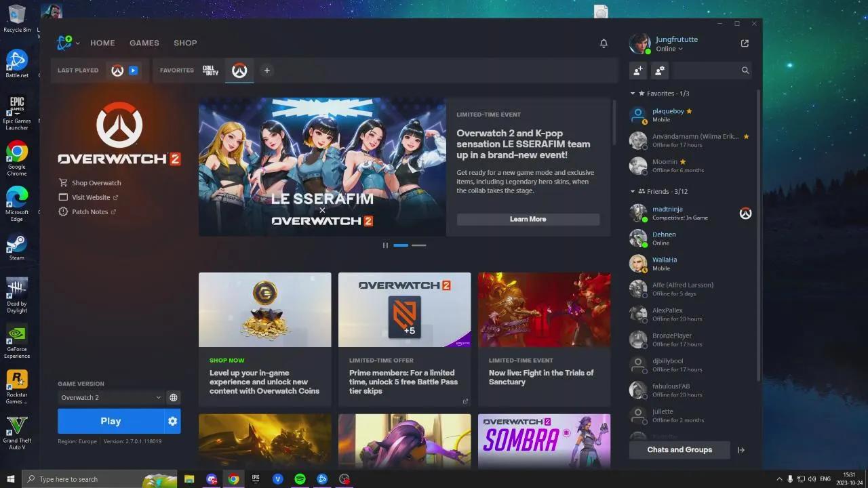The image size is (868, 488).
Task: Pause the banner carousel
Action: coord(385,245)
